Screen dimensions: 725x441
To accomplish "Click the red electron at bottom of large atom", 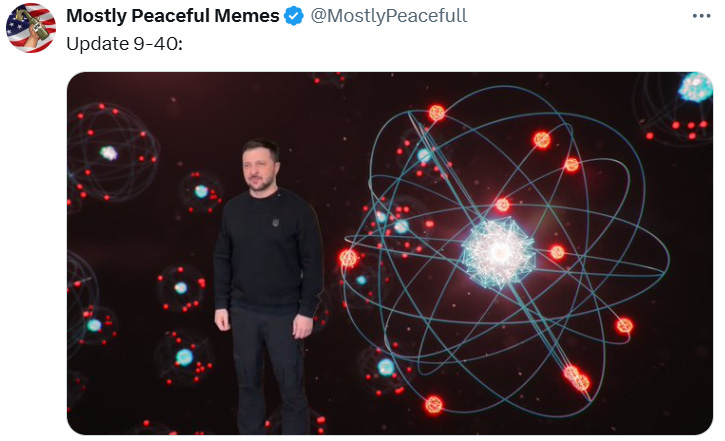I will [x=434, y=404].
